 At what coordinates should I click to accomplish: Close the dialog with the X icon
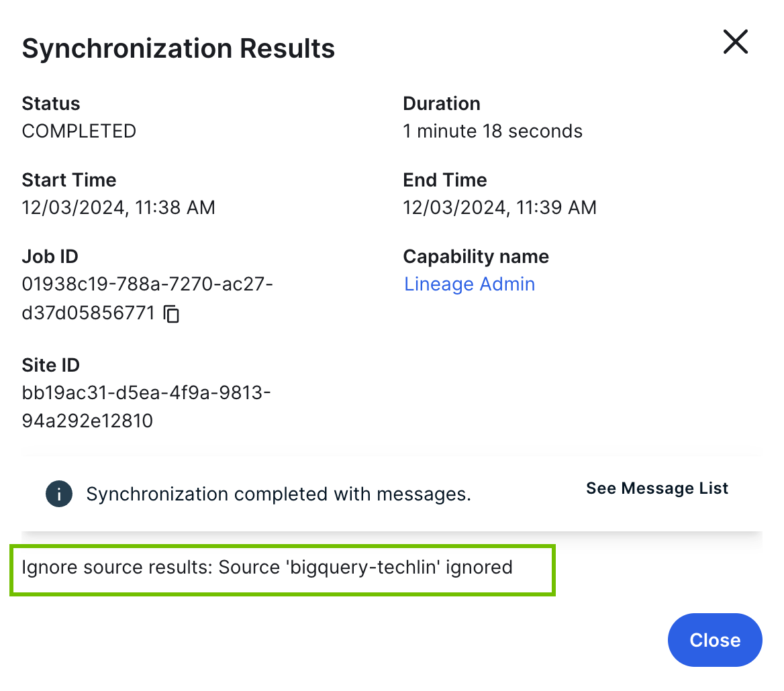tap(735, 42)
